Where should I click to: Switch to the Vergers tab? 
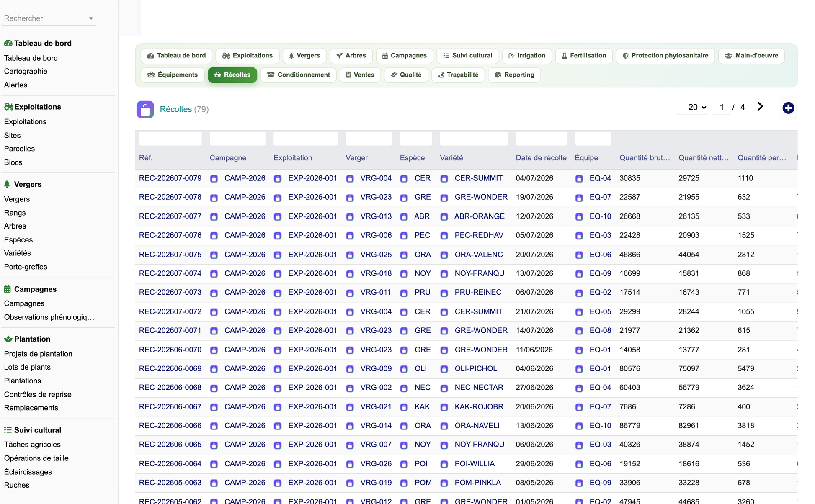[x=304, y=56]
